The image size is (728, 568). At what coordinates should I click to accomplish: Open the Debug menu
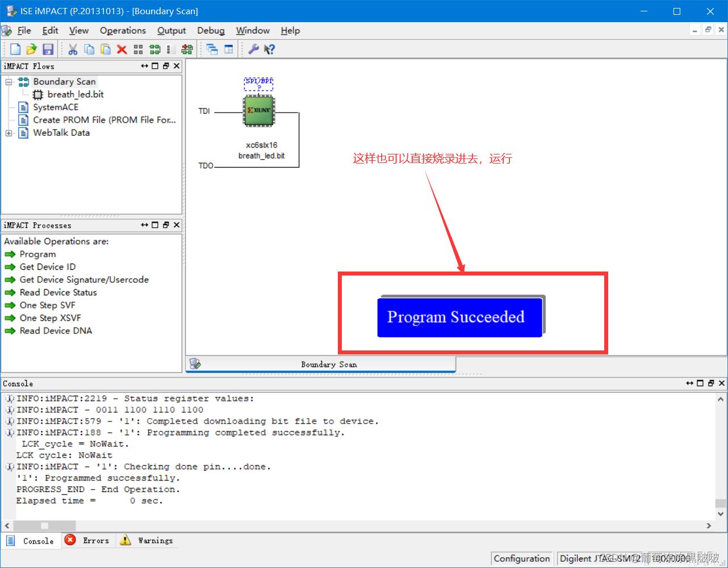coord(211,31)
